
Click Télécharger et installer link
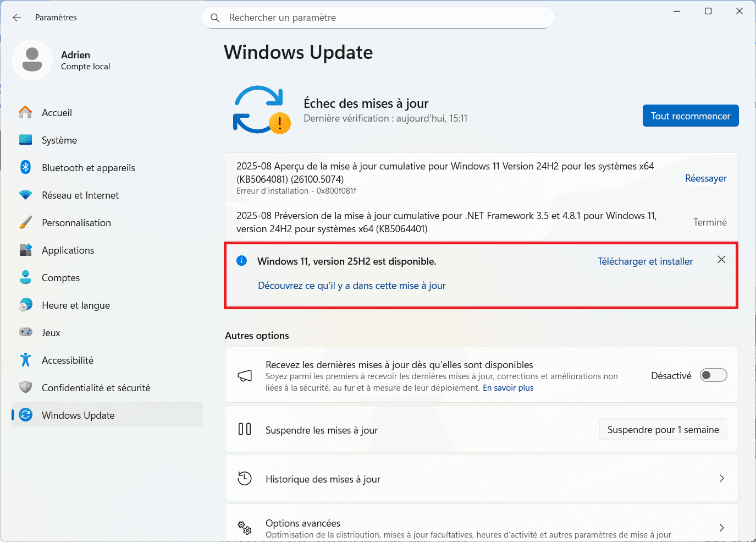(645, 261)
